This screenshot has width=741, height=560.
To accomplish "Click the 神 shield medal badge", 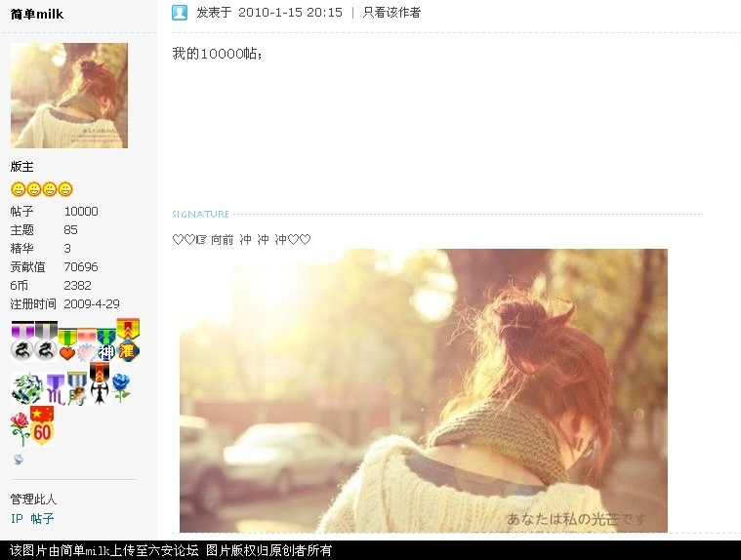I will (106, 346).
